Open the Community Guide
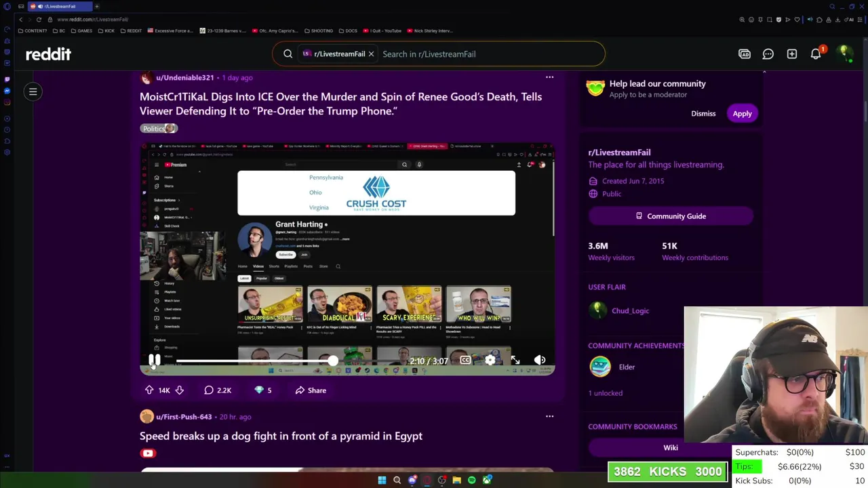 pyautogui.click(x=671, y=216)
